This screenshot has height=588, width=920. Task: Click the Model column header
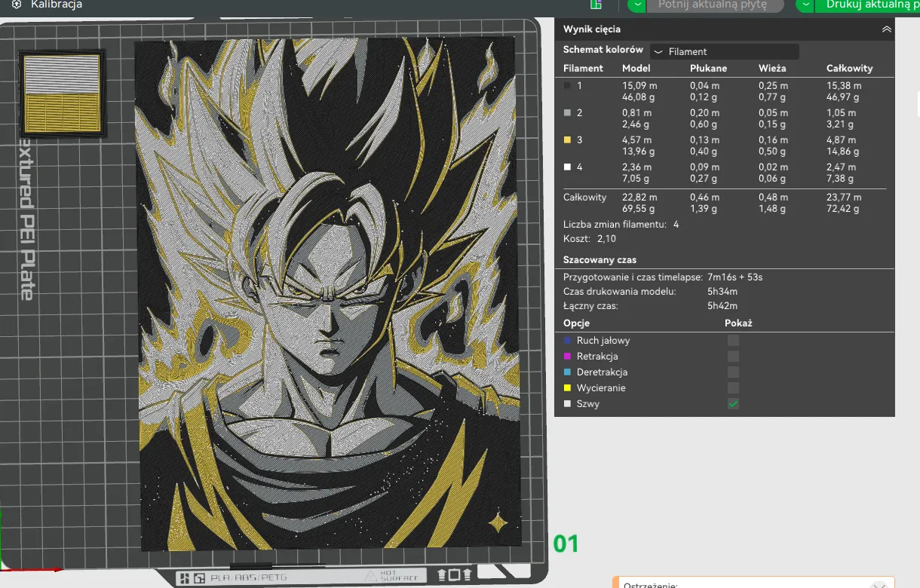click(x=636, y=68)
